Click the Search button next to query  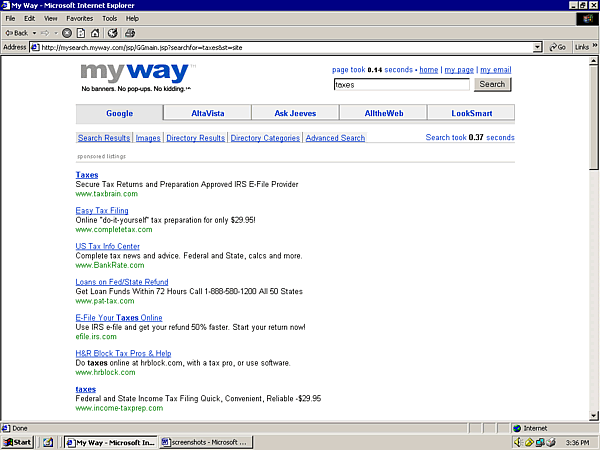point(492,85)
